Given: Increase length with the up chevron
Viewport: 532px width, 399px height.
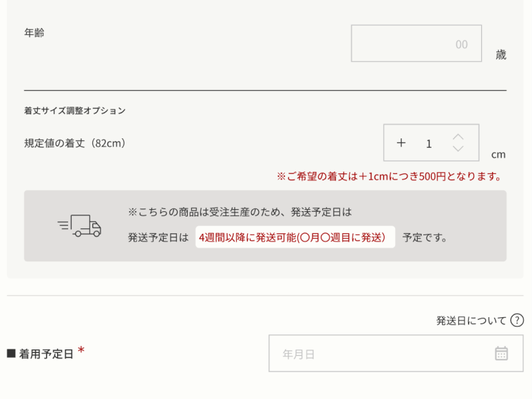Looking at the screenshot, I should [458, 137].
